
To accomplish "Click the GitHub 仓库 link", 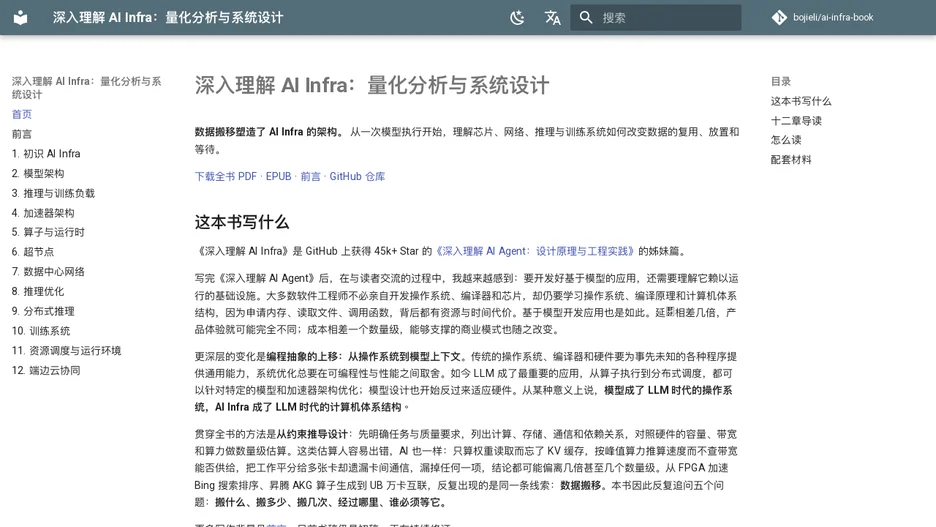I will 357,176.
